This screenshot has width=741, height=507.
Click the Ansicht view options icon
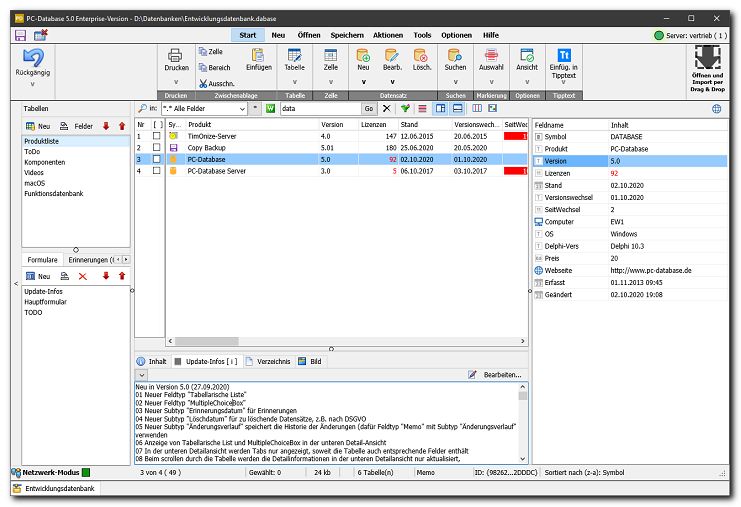click(x=527, y=55)
